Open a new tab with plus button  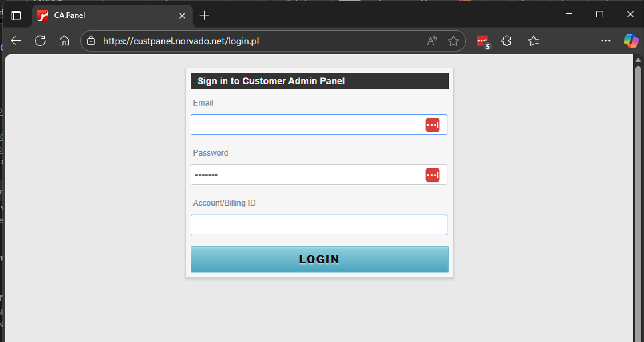coord(204,15)
